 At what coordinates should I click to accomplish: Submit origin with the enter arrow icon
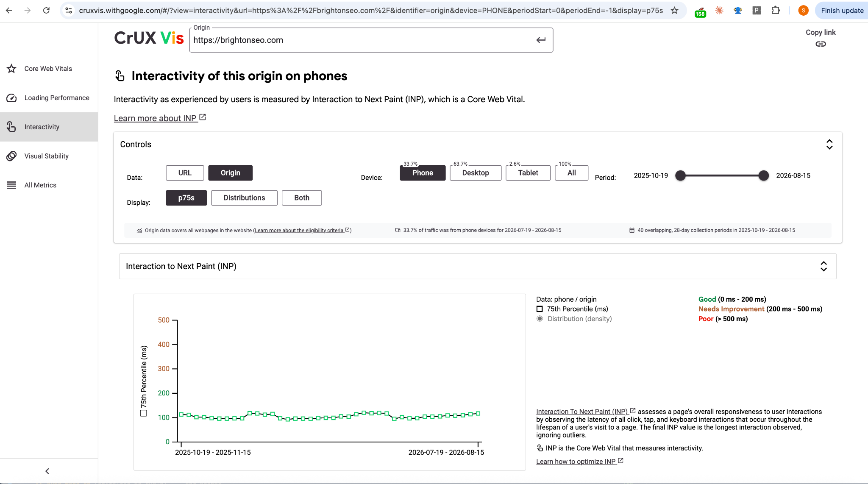pos(541,40)
